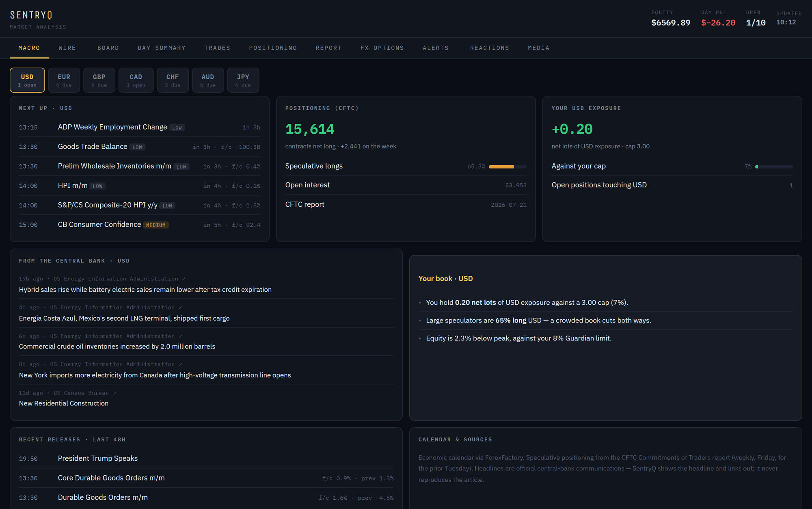Click the 15,614 net long contracts value
This screenshot has width=812, height=509.
(x=310, y=129)
